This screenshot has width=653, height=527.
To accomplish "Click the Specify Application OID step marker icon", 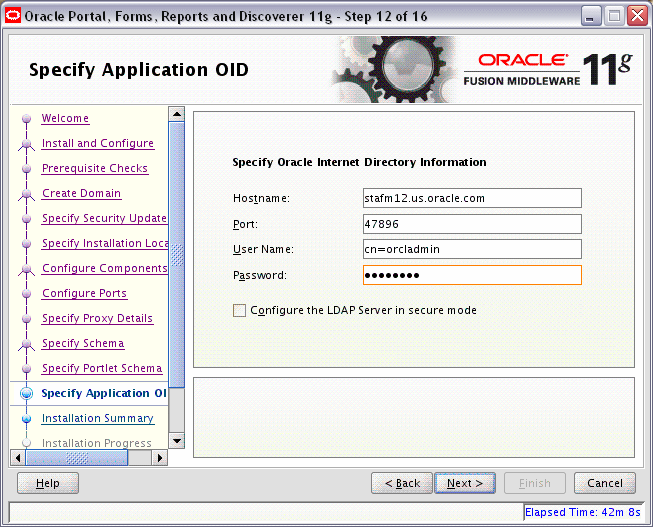I will (27, 393).
